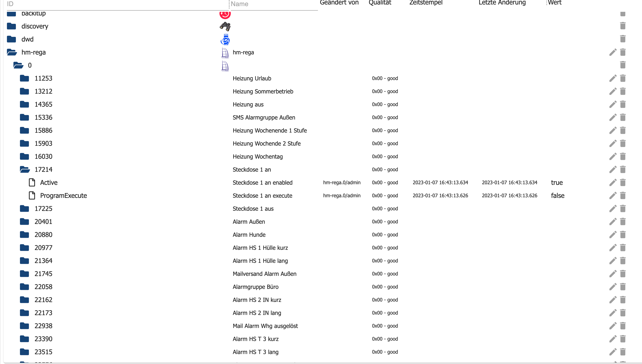Delete Heizung Wochende 2 Stufe object
Image resolution: width=642 pixels, height=364 pixels.
623,143
